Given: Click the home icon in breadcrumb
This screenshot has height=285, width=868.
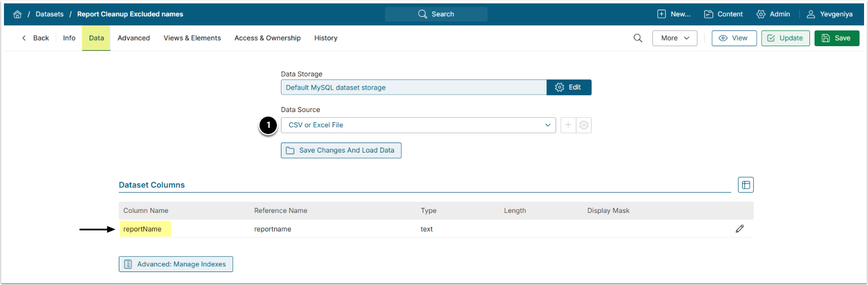Looking at the screenshot, I should point(17,14).
